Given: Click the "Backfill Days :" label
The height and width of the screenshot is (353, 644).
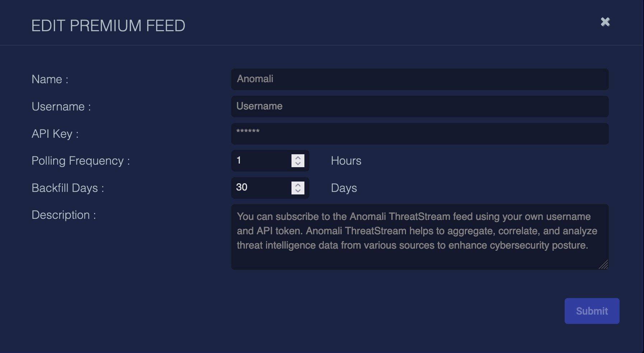Looking at the screenshot, I should pyautogui.click(x=67, y=188).
